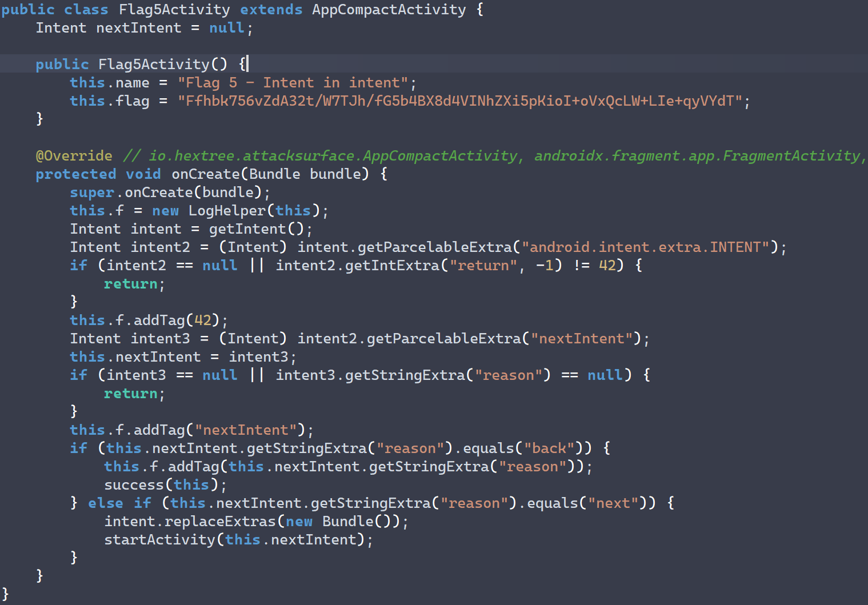Click the nextIntent field declaration at top

click(138, 28)
